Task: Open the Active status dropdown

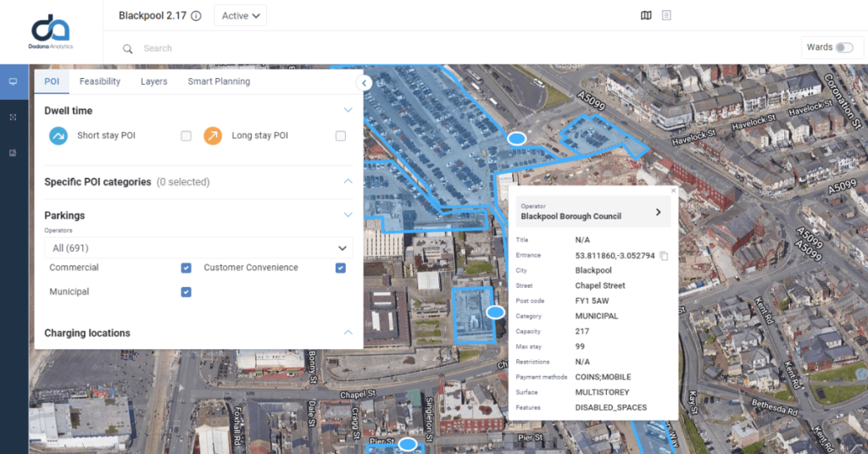Action: (x=241, y=16)
